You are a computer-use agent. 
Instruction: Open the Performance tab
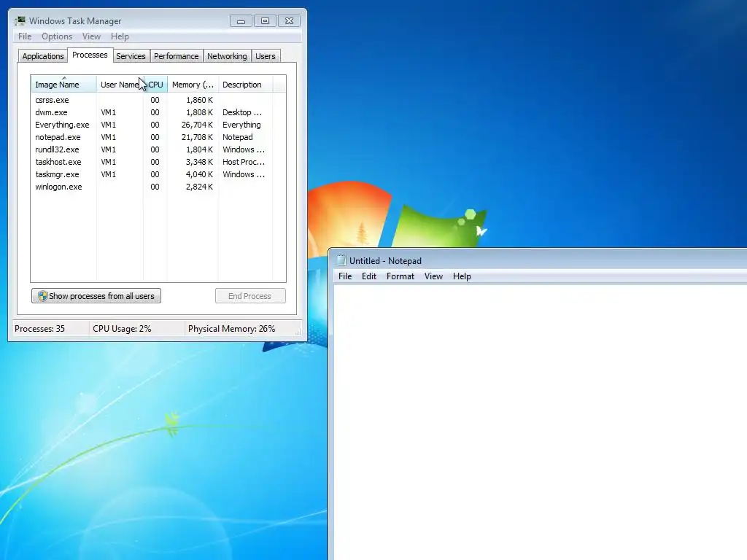[176, 56]
